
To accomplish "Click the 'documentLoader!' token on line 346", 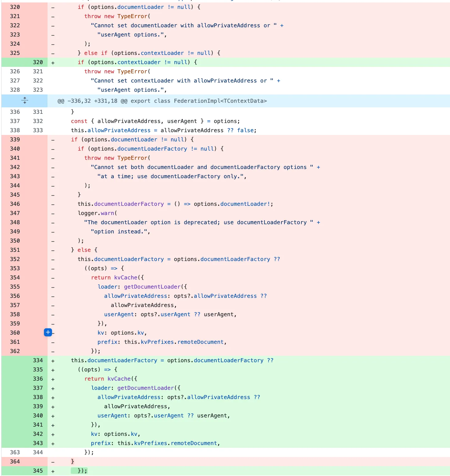I will click(245, 204).
